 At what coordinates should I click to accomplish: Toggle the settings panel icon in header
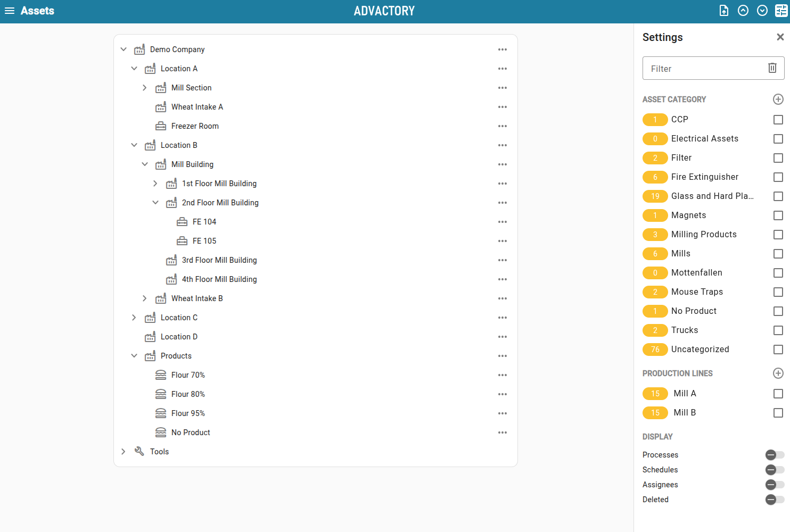tap(781, 11)
